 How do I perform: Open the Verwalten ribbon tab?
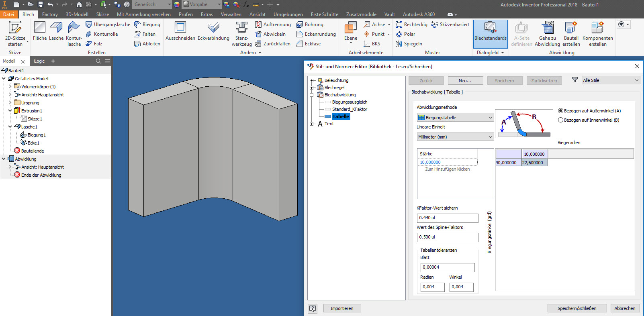click(231, 14)
